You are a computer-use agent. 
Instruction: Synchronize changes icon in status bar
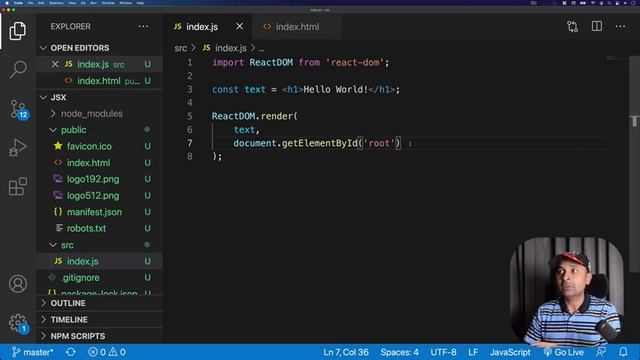[x=71, y=352]
